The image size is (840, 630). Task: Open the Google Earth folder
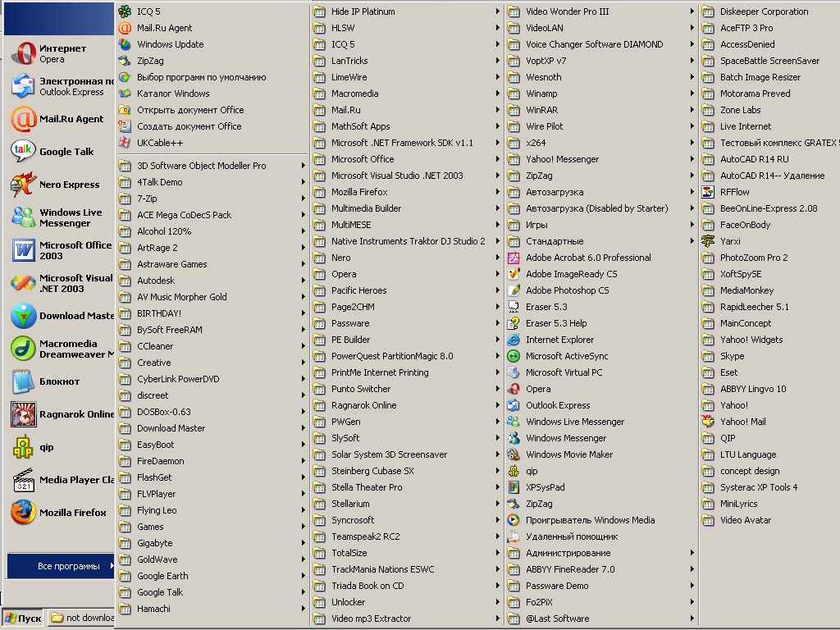coord(212,576)
